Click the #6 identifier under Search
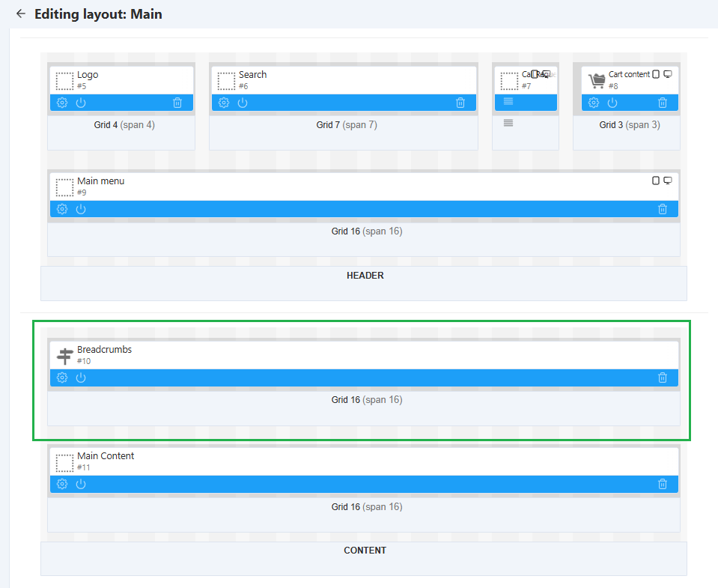The height and width of the screenshot is (588, 718). coord(243,85)
